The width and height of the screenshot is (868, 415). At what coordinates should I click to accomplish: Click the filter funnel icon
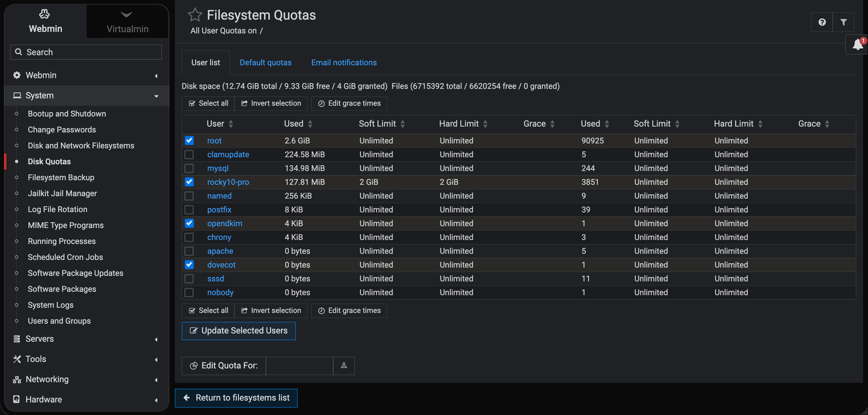(844, 22)
